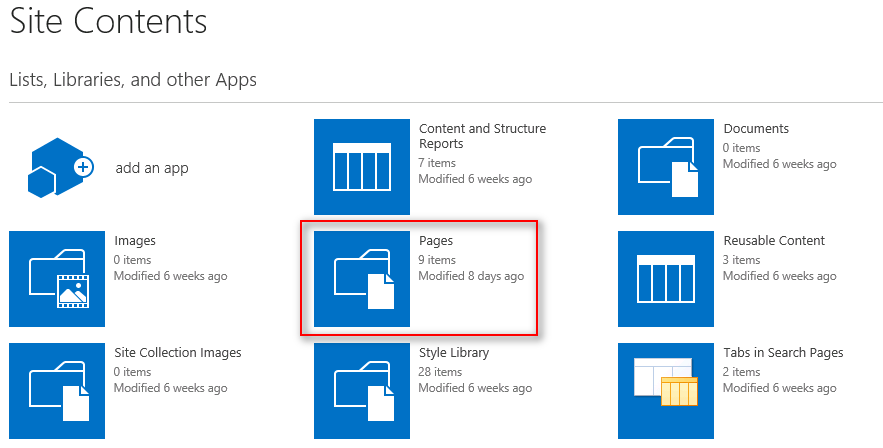Image resolution: width=883 pixels, height=448 pixels.
Task: Open the "Documents" title link
Action: [756, 129]
